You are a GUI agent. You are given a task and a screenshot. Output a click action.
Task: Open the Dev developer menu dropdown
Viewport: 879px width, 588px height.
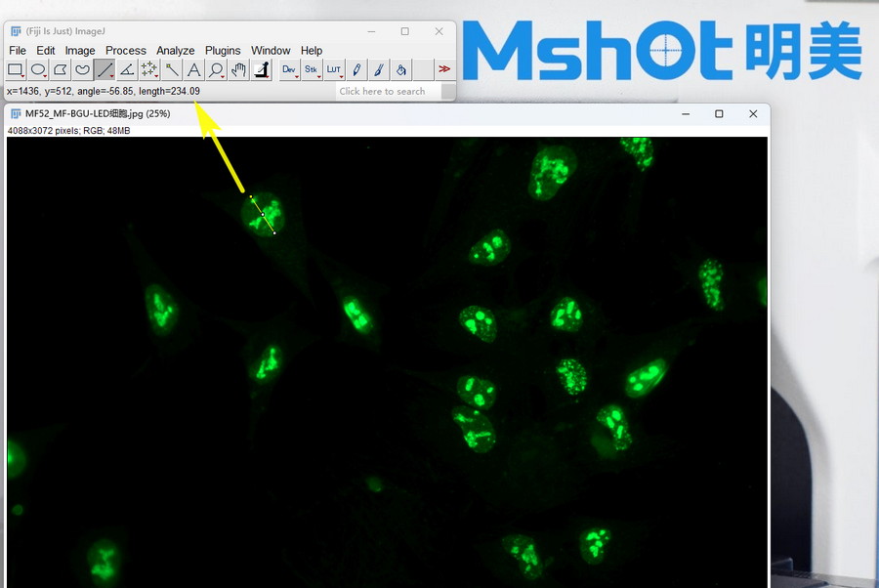pyautogui.click(x=289, y=69)
